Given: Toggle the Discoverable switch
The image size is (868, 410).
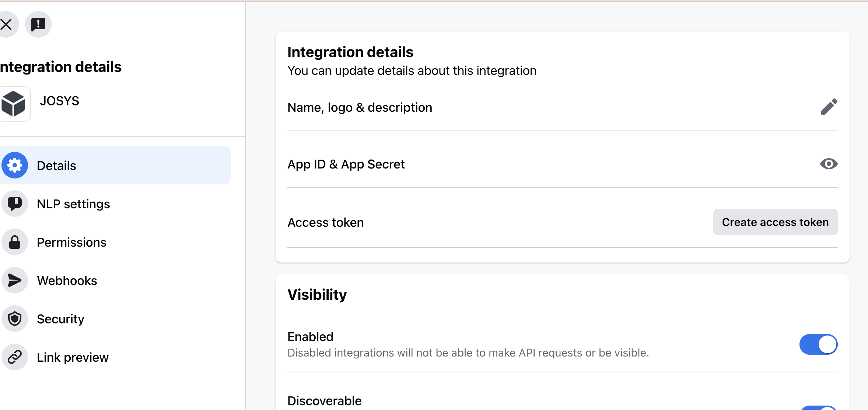Looking at the screenshot, I should [818, 407].
